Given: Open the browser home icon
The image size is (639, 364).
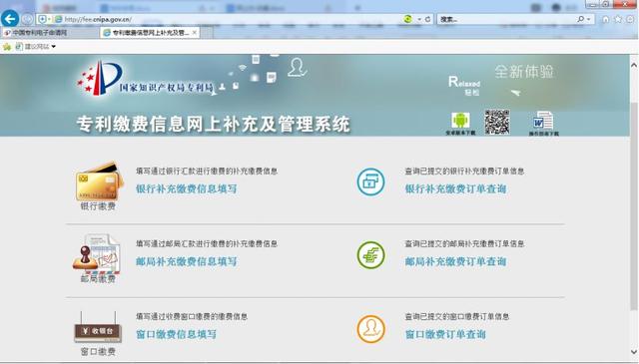Looking at the screenshot, I should (x=606, y=19).
